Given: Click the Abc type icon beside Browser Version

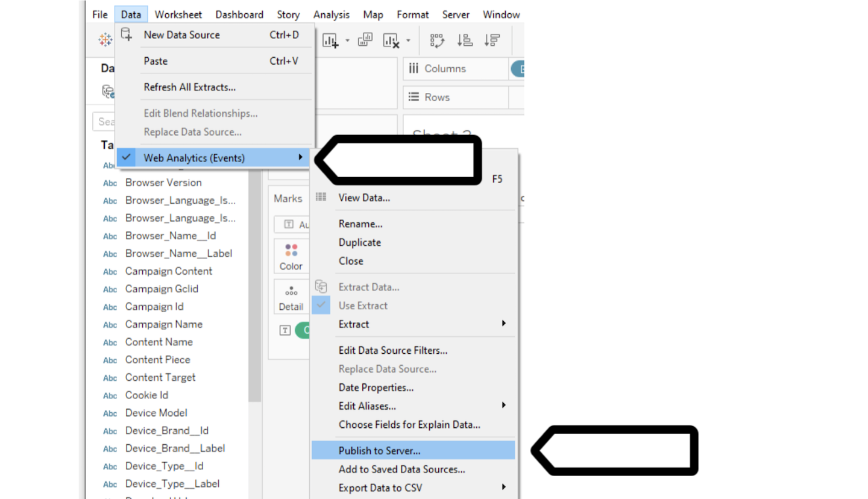Looking at the screenshot, I should 110,183.
